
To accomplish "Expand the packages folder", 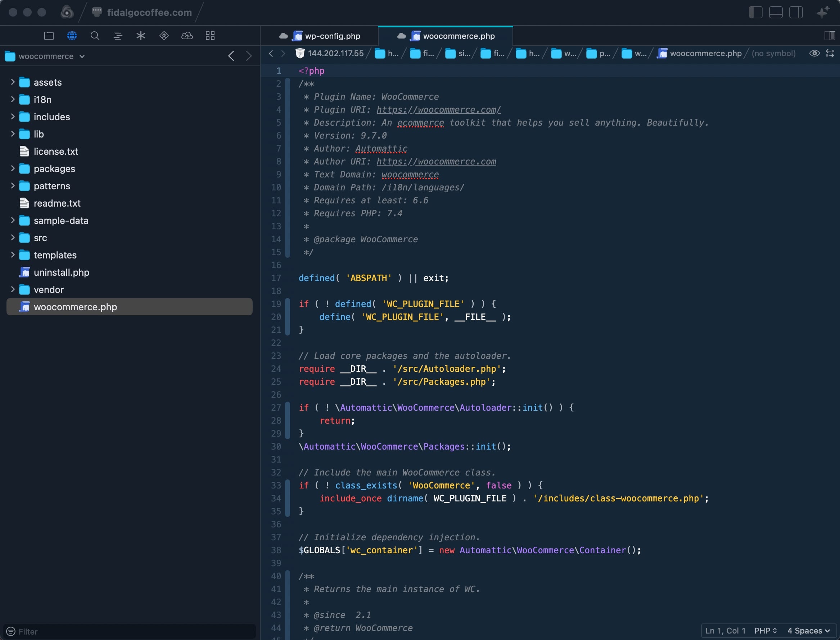I will 13,168.
